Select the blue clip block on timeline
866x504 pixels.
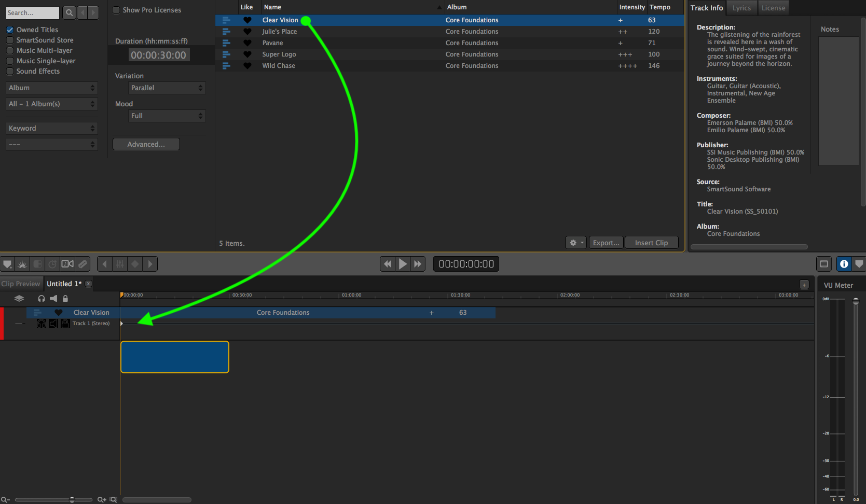click(x=175, y=357)
